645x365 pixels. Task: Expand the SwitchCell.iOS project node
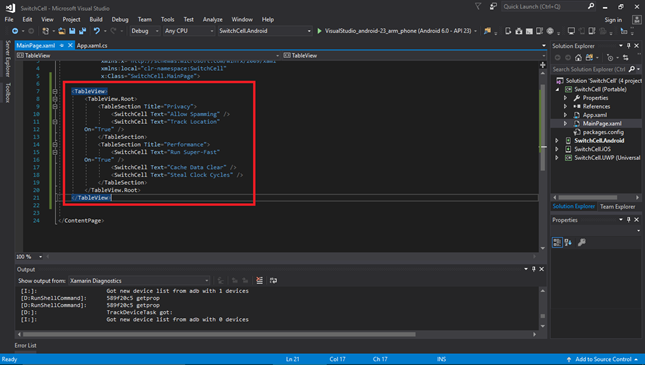coord(557,149)
